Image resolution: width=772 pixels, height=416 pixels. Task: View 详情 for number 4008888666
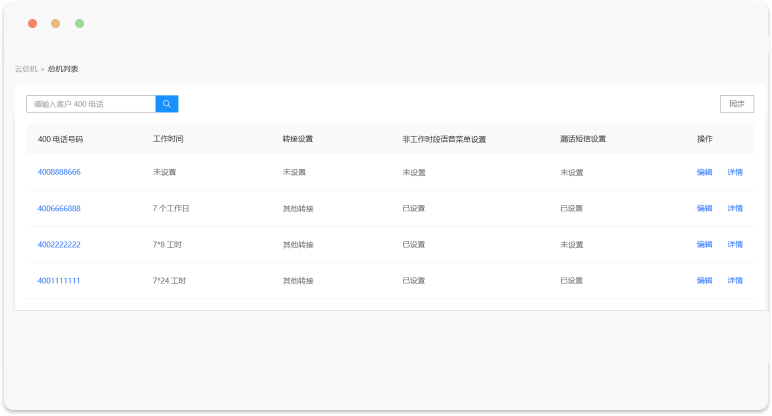point(735,172)
